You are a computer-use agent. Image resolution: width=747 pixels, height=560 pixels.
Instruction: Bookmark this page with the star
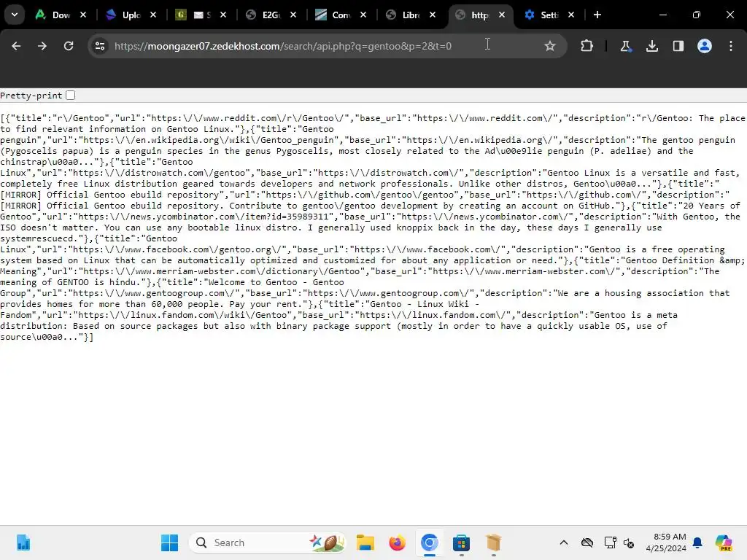pyautogui.click(x=550, y=46)
